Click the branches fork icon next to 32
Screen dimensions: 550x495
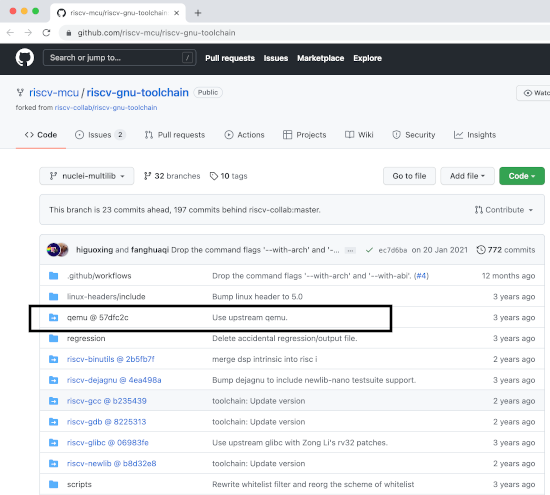(x=147, y=176)
